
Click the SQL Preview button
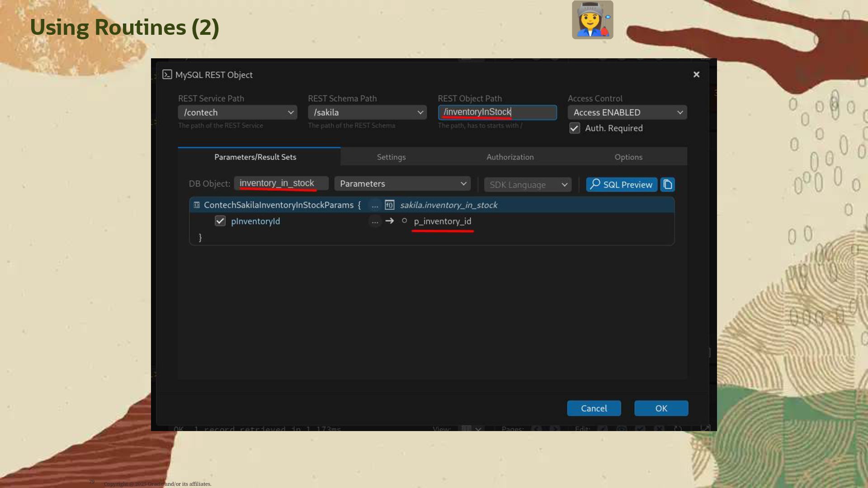[x=621, y=184]
